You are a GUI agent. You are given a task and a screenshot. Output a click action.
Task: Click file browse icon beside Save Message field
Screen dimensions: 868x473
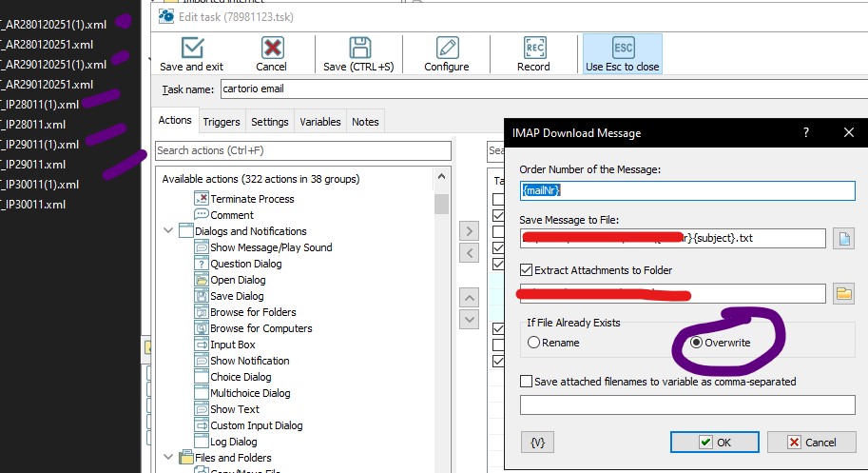coord(844,239)
